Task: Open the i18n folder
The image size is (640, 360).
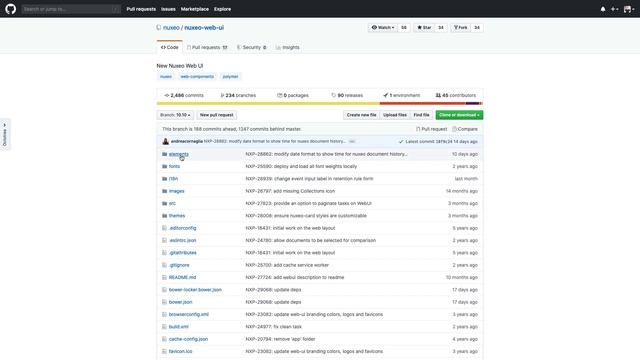Action: (x=173, y=179)
